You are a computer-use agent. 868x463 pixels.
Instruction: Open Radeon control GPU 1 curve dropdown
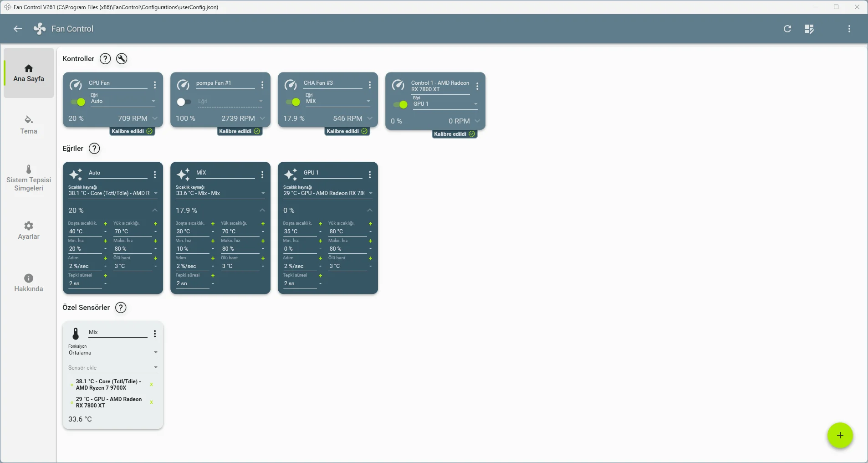(x=445, y=104)
